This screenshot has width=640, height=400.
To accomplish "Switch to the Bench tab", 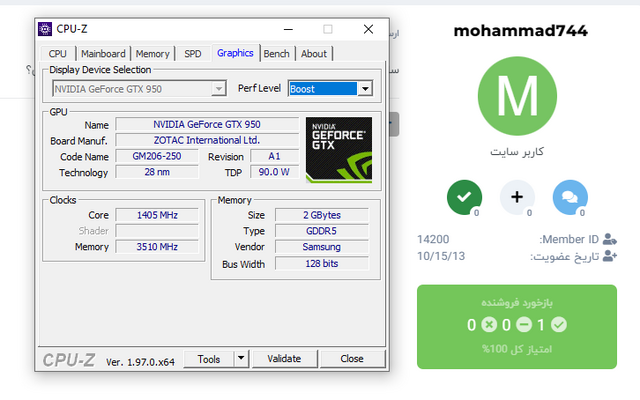I will [x=277, y=54].
